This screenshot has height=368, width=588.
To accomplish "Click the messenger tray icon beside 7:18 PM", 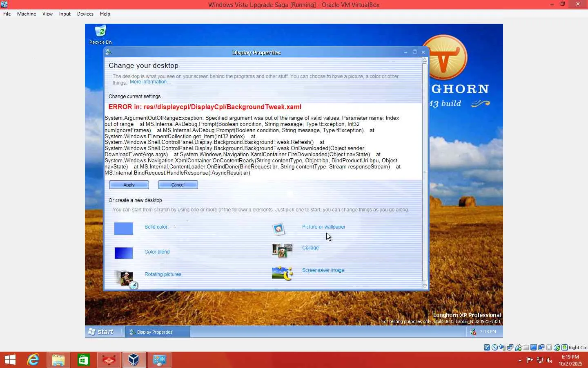I will [x=473, y=332].
